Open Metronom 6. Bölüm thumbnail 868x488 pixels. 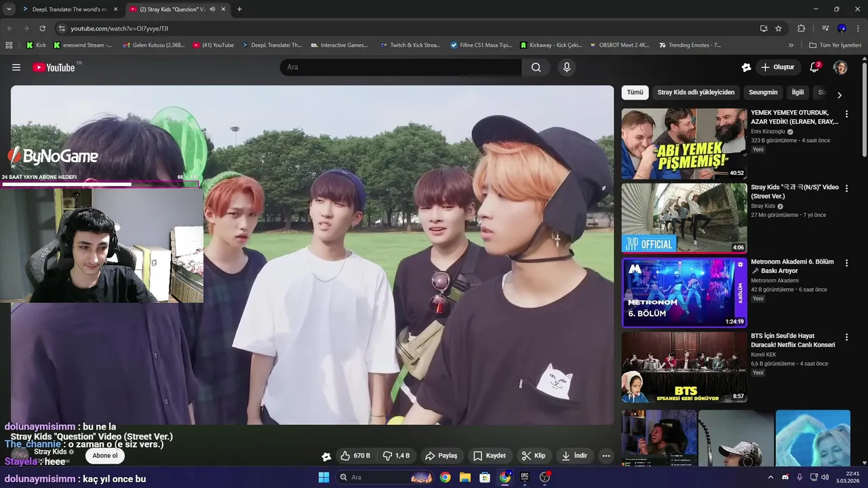click(x=684, y=293)
